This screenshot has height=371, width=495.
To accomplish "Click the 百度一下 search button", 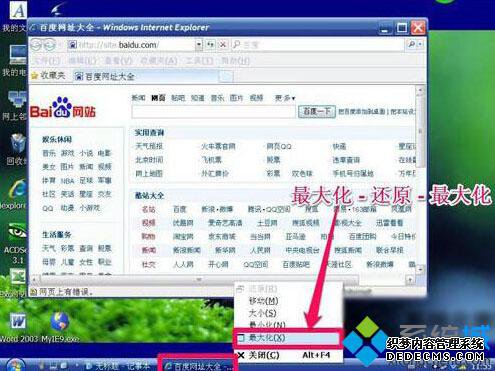I will [x=317, y=112].
